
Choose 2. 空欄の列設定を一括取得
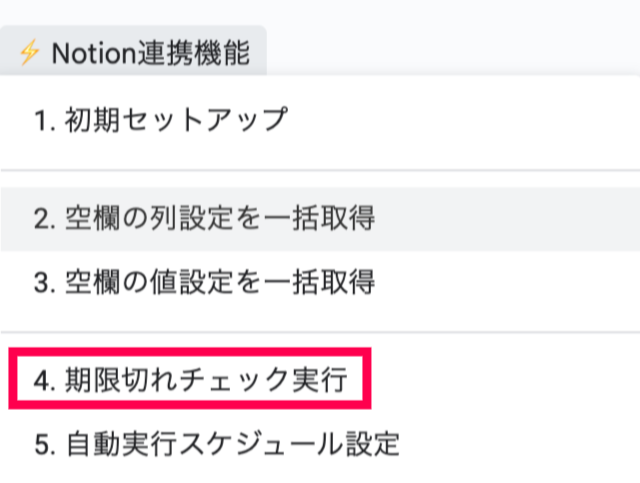coord(205,219)
